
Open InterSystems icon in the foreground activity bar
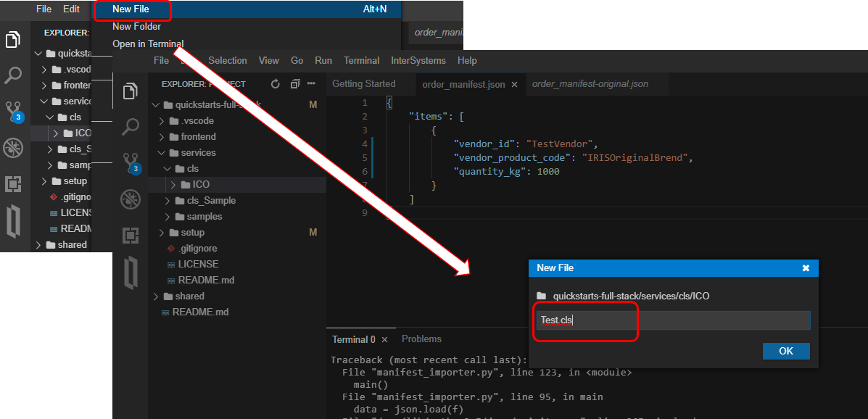(131, 273)
